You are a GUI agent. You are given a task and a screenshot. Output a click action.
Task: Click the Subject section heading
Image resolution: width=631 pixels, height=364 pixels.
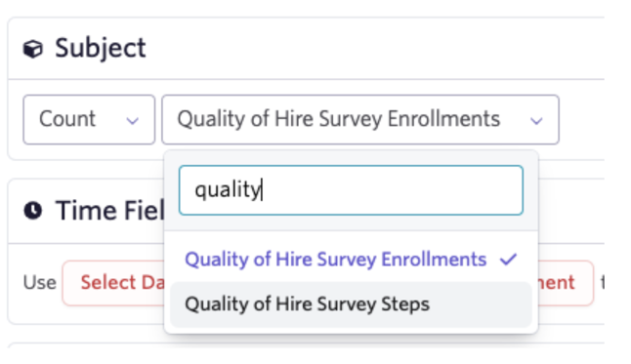[101, 48]
